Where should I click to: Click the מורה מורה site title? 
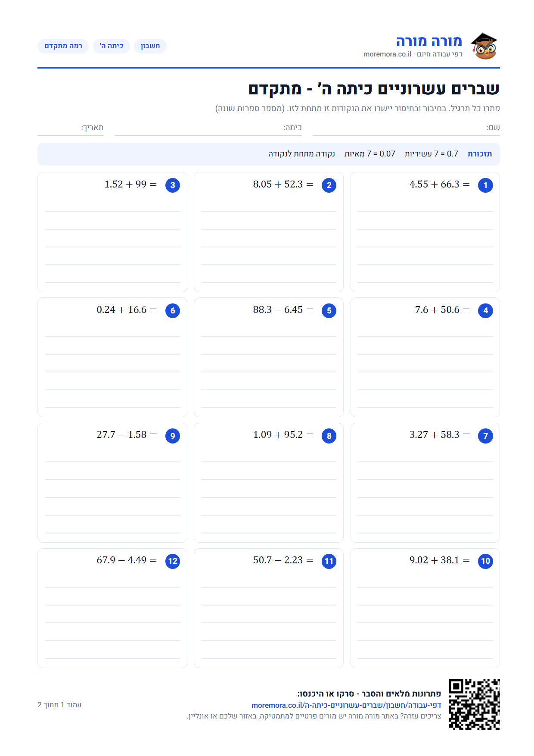click(429, 41)
